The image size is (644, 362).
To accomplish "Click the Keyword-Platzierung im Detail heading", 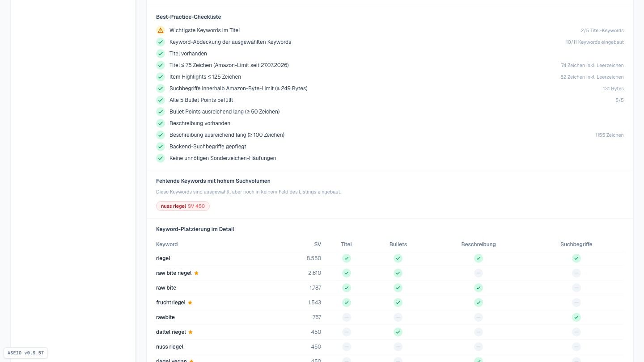I will point(195,229).
